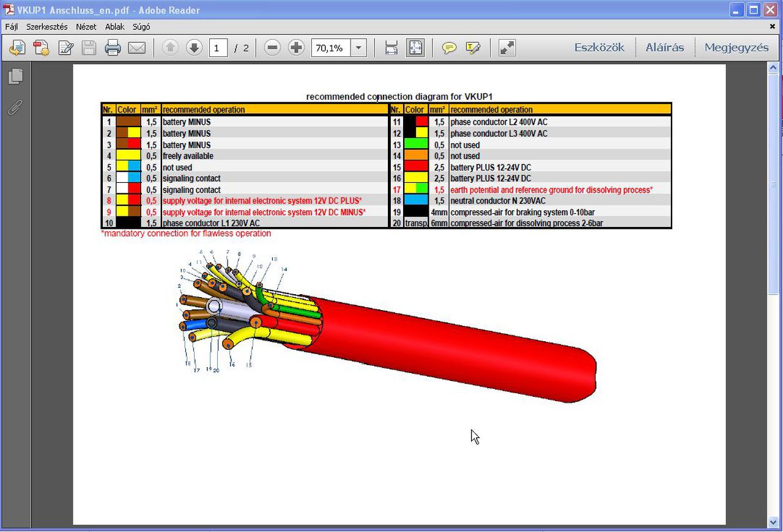Click the red 'earth potential and reference ground' text
The width and height of the screenshot is (783, 532).
point(552,190)
